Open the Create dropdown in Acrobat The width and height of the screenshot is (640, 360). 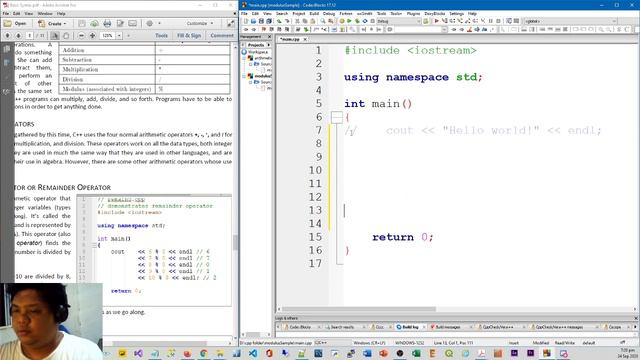(52, 24)
